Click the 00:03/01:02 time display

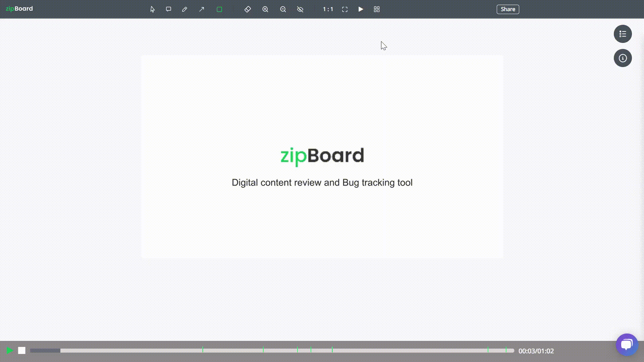(536, 351)
